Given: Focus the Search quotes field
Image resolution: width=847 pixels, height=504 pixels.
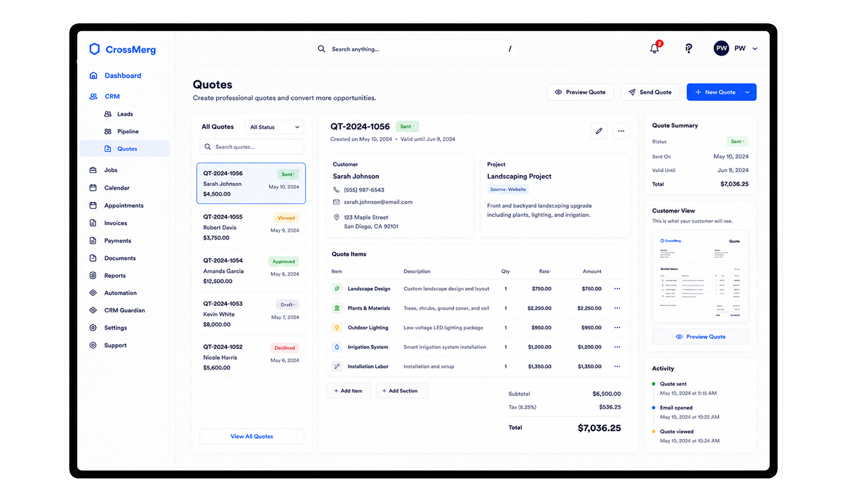Looking at the screenshot, I should [x=252, y=147].
